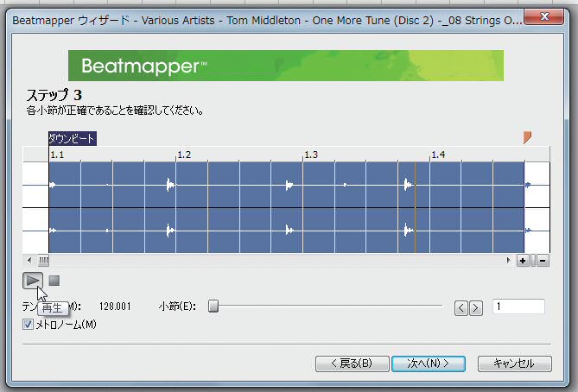Click the measure number input field
Viewport: 578px width, 392px height.
click(518, 307)
